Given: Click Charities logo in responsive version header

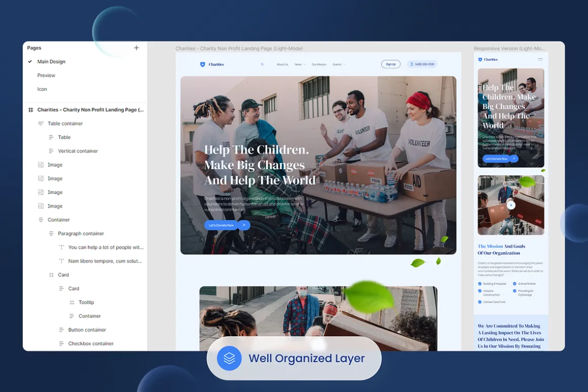Looking at the screenshot, I should click(x=488, y=59).
